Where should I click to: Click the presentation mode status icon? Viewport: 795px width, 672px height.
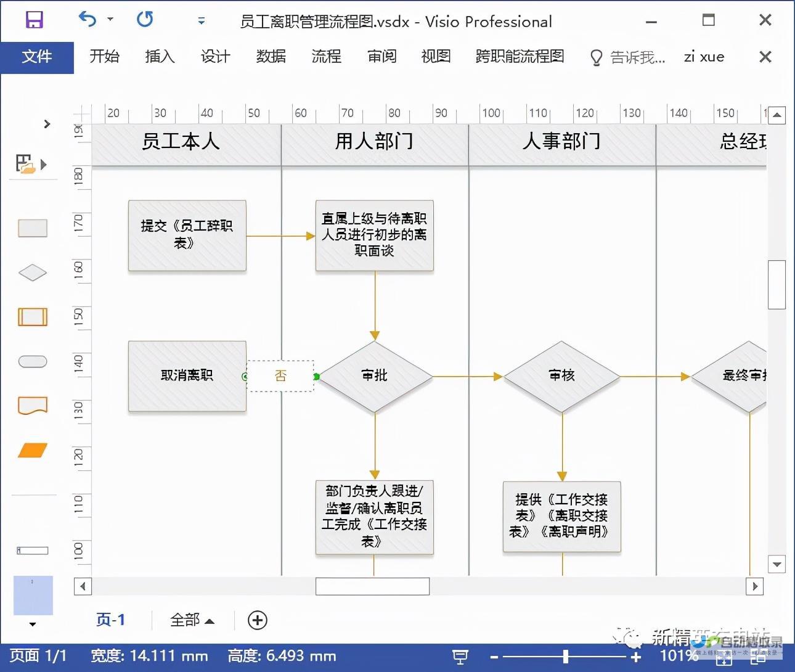click(x=460, y=657)
